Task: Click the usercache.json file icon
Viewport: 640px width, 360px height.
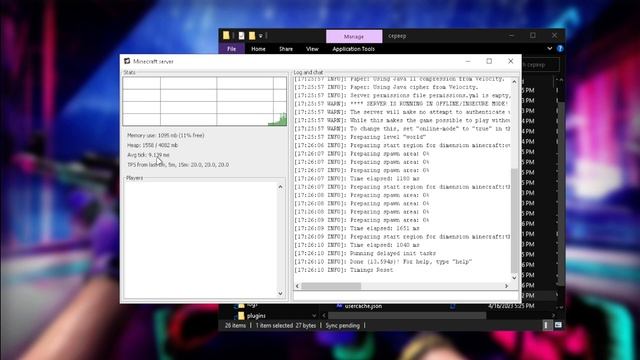Action: point(339,306)
